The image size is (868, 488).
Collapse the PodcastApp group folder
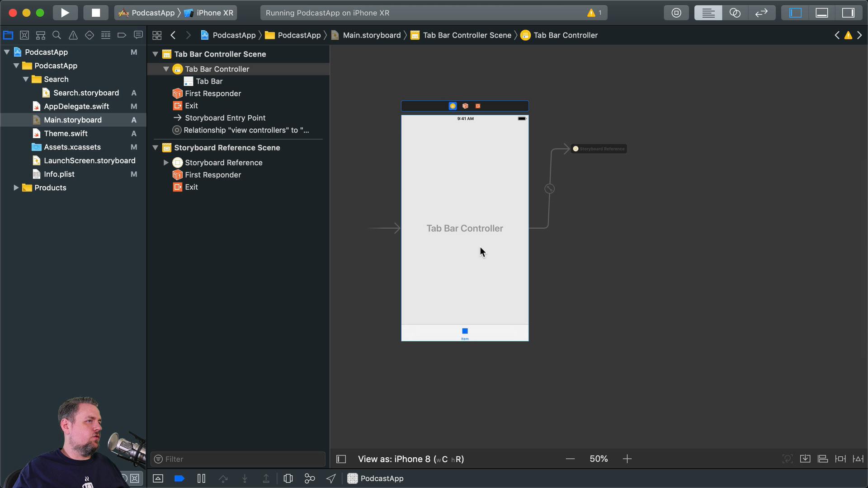pos(16,66)
